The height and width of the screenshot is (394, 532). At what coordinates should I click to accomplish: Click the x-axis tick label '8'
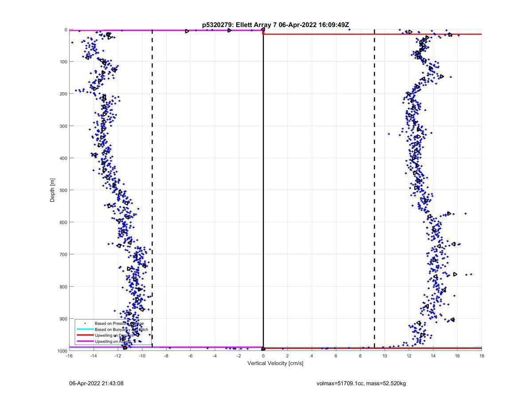point(360,356)
